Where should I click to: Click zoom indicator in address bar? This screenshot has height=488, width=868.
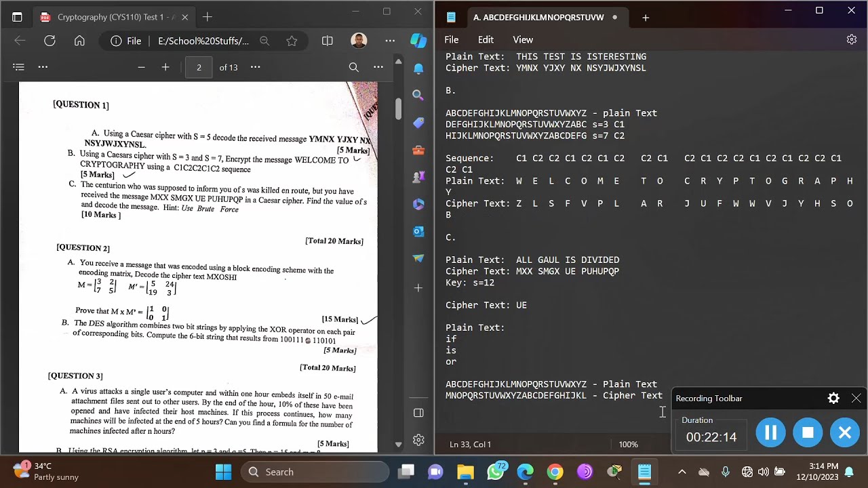[264, 41]
